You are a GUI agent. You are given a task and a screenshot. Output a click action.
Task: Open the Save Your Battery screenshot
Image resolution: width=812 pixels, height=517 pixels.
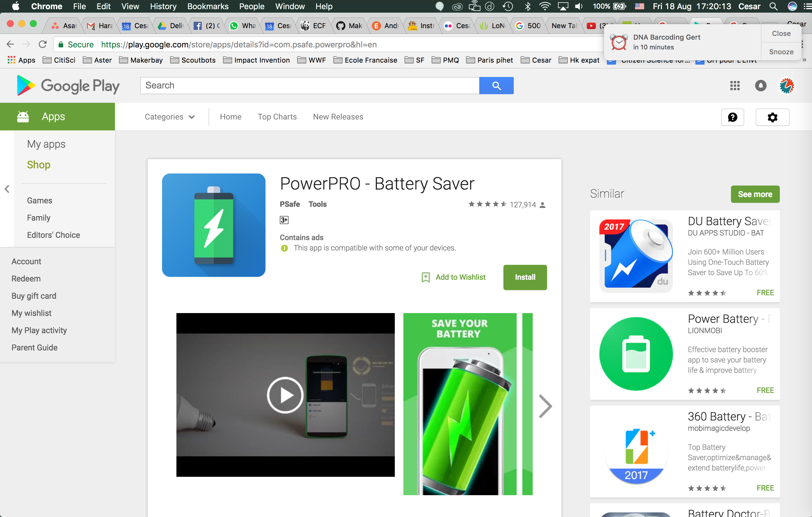point(460,404)
